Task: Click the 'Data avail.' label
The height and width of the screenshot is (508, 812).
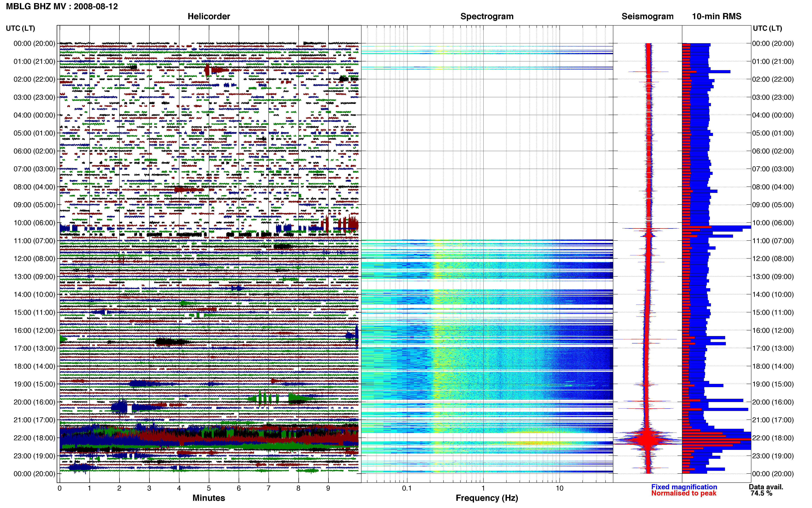Action: point(766,487)
